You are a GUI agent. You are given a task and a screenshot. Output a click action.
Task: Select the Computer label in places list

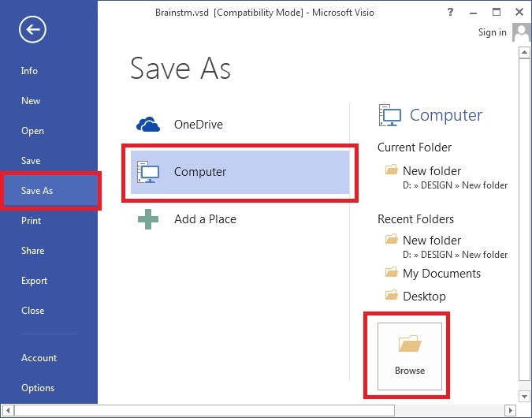pos(200,172)
